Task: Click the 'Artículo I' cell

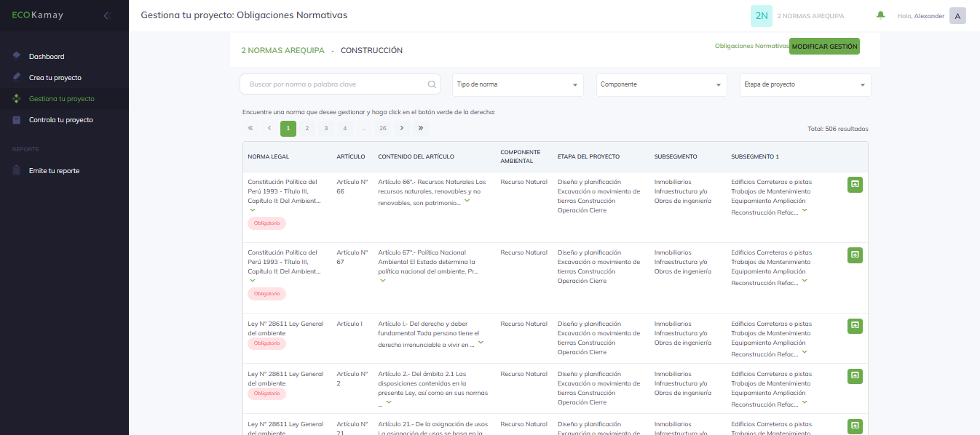Action: 349,324
